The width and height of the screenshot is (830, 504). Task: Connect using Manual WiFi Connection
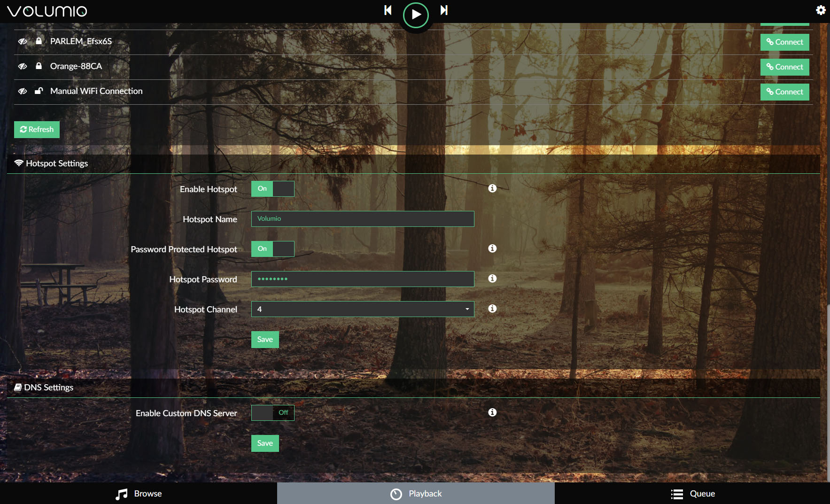coord(784,92)
